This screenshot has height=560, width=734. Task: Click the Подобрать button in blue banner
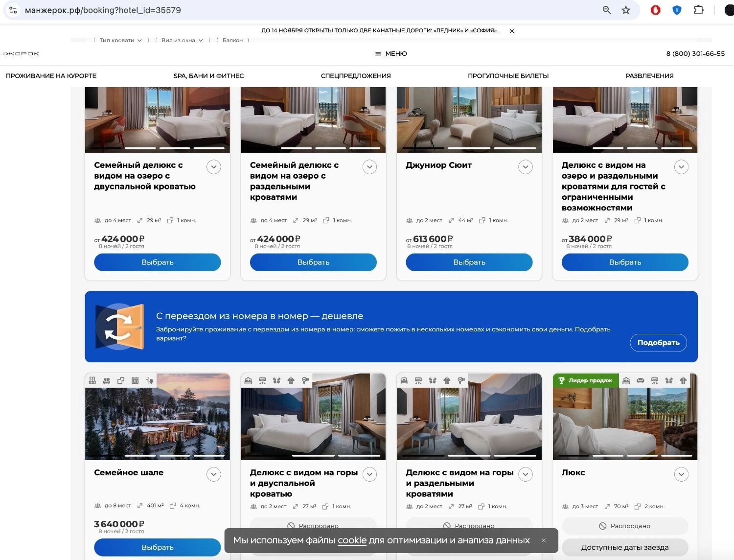(x=658, y=343)
